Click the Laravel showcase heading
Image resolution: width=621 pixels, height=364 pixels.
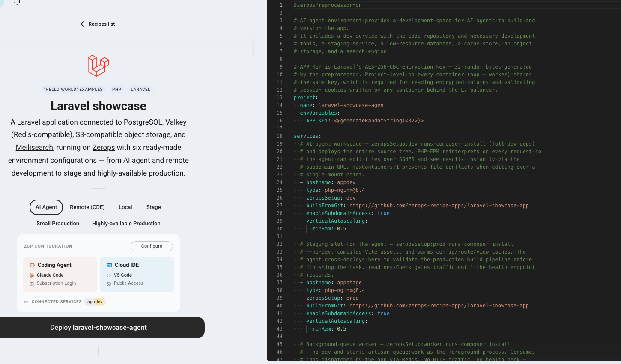[99, 106]
